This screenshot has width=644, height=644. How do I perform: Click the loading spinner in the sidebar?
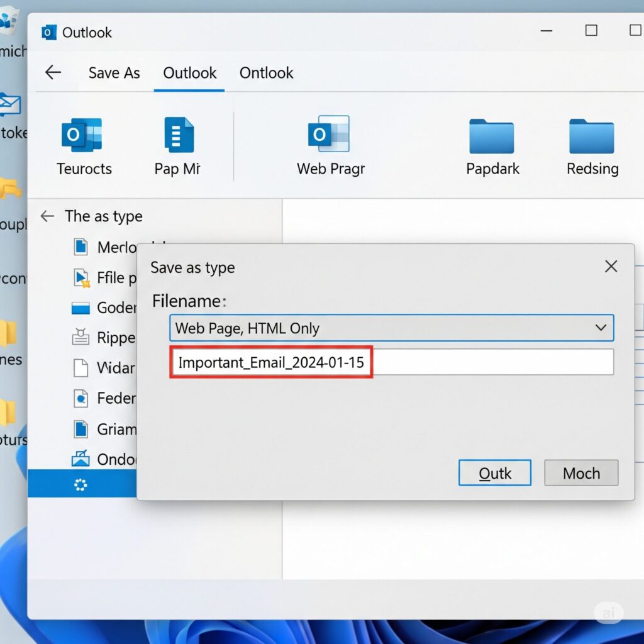tap(81, 485)
